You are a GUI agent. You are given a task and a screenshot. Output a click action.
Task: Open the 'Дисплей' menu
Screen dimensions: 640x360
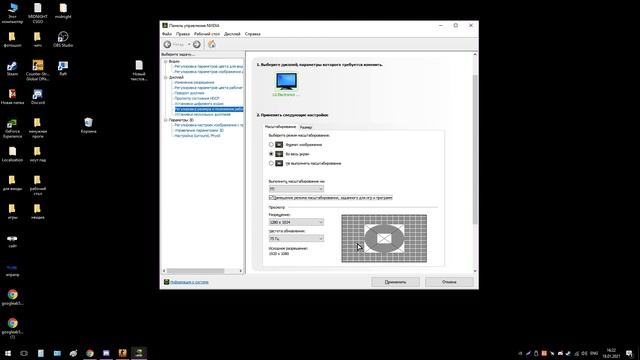click(x=232, y=34)
